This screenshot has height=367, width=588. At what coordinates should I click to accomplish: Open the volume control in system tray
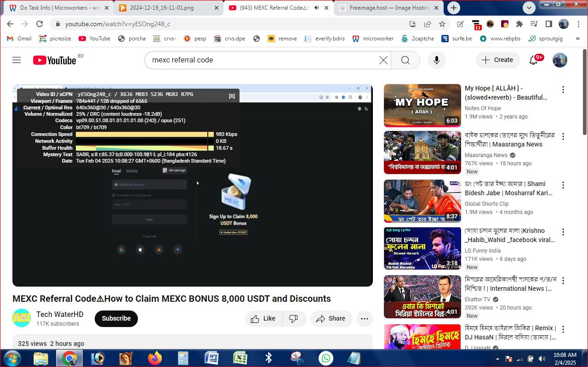pyautogui.click(x=542, y=359)
